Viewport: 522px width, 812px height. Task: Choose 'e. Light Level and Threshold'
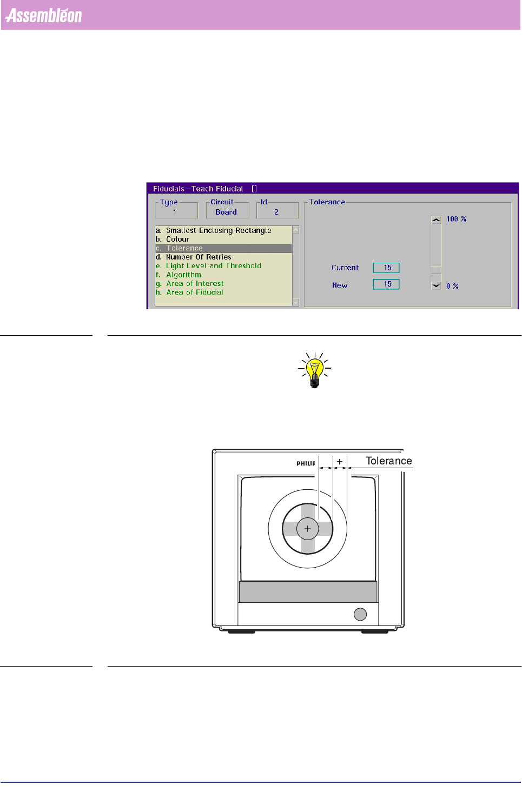tap(223, 266)
